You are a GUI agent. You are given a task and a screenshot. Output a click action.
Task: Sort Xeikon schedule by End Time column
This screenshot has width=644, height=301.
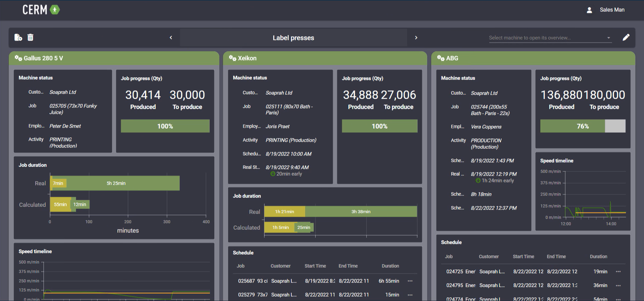[348, 266]
